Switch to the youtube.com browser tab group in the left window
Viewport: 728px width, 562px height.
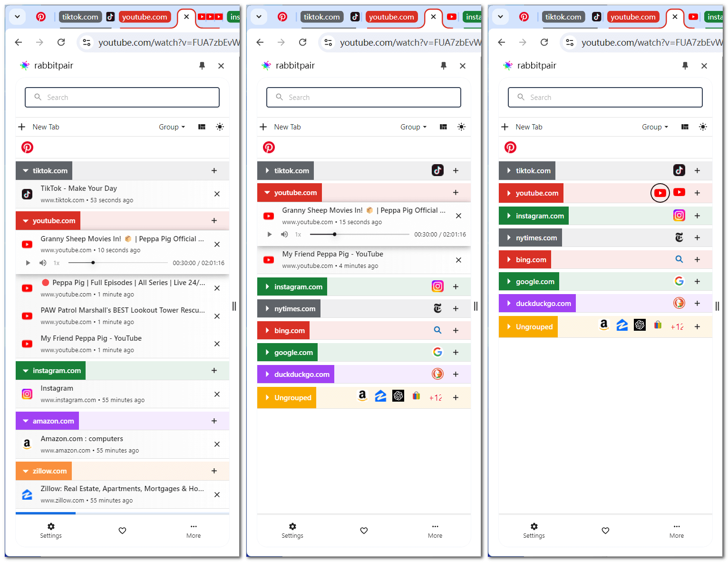[x=145, y=17]
